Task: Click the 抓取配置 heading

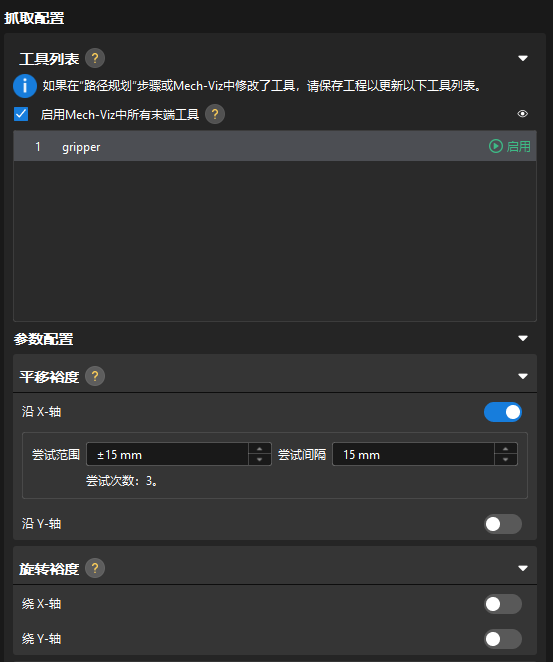Action: [x=34, y=18]
